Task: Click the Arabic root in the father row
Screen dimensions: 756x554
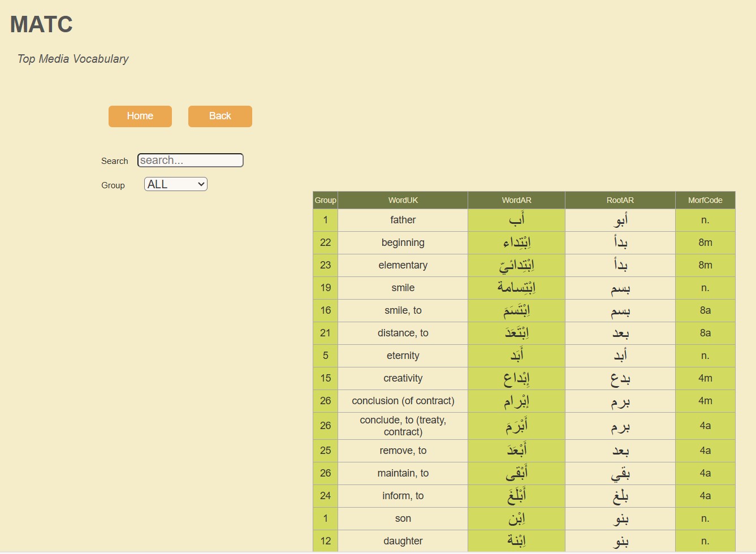Action: tap(620, 220)
